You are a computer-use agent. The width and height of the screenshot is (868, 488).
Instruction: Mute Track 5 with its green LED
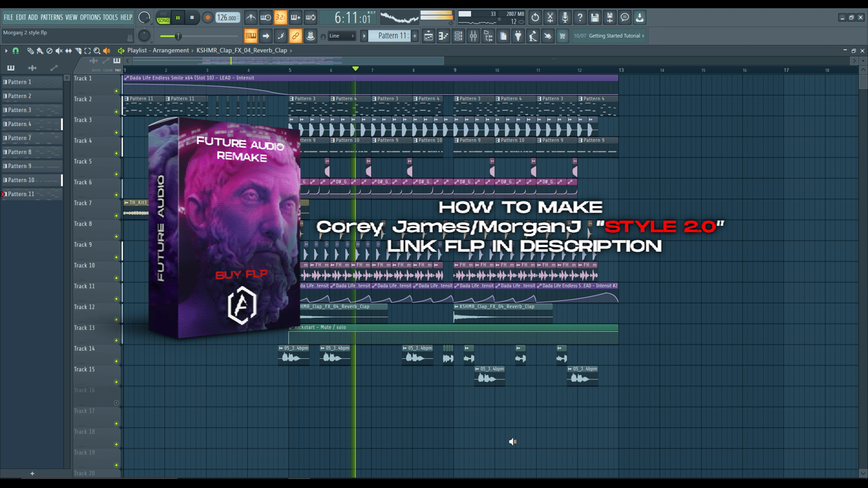(116, 174)
